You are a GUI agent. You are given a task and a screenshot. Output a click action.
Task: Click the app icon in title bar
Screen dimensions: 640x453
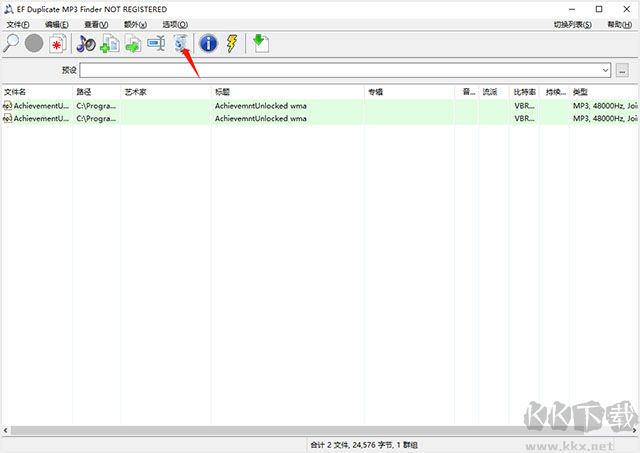pyautogui.click(x=9, y=9)
